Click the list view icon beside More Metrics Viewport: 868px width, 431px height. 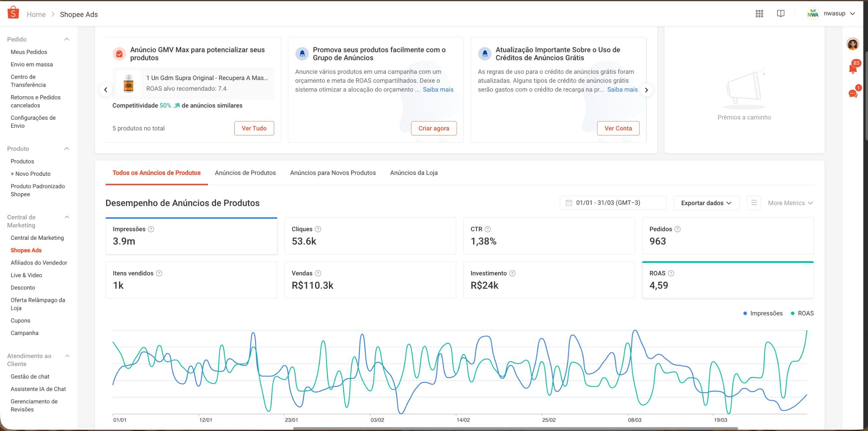point(754,203)
